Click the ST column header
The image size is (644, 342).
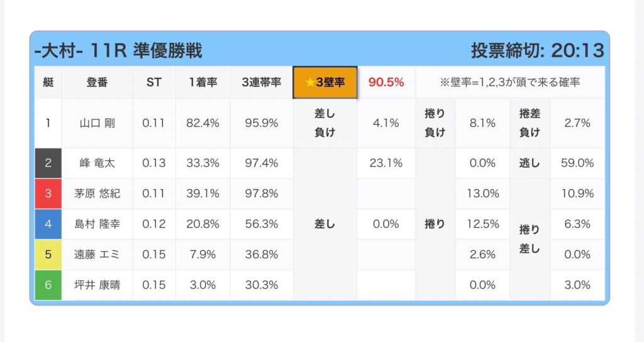[x=154, y=82]
